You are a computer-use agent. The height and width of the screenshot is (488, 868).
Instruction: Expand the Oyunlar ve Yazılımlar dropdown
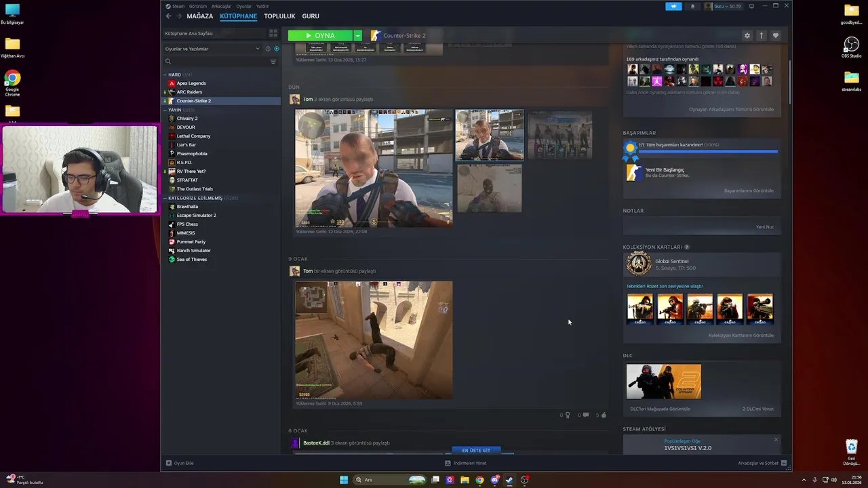(x=212, y=49)
